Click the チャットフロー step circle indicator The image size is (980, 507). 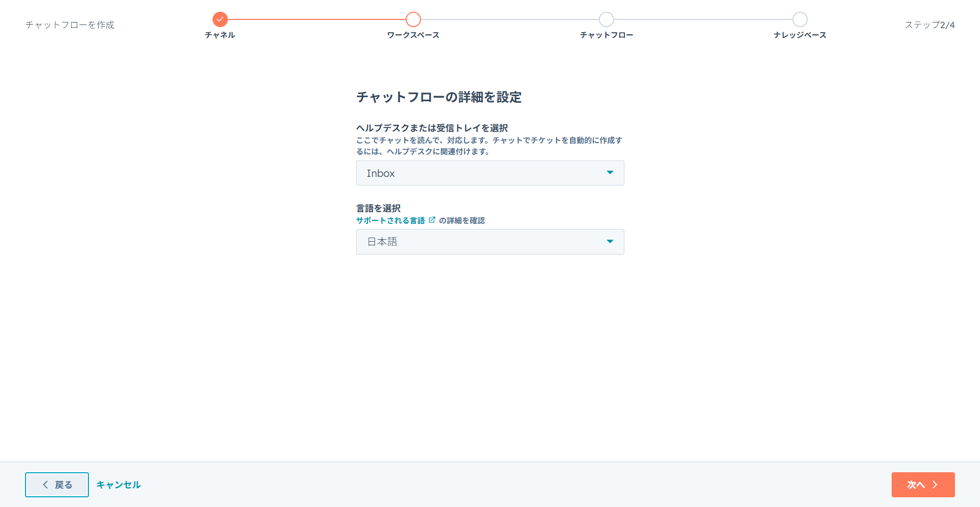[x=606, y=19]
